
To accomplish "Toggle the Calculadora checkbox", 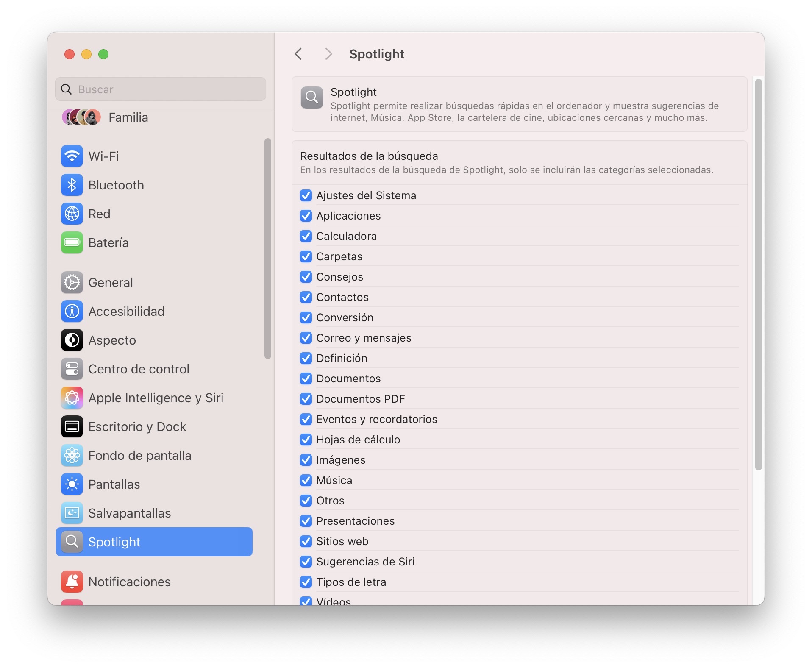I will coord(306,236).
